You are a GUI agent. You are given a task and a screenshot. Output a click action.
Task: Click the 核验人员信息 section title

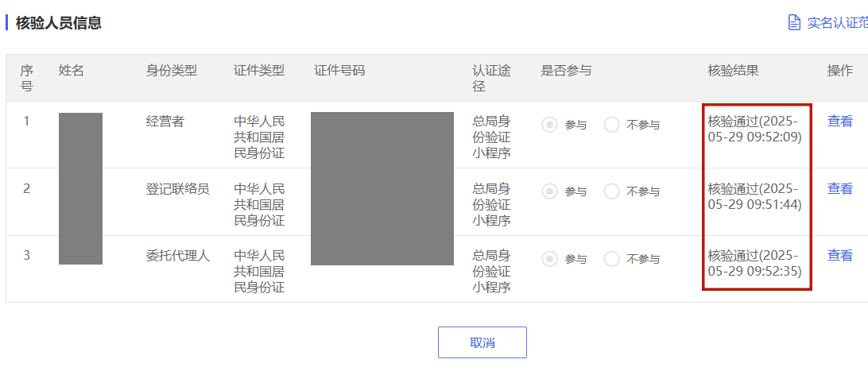pyautogui.click(x=58, y=23)
